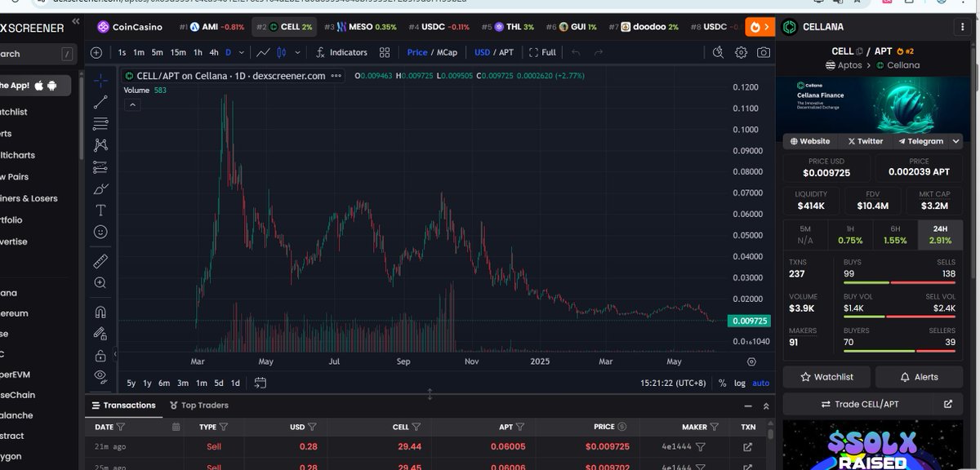Set chart range to 5y
Viewport: 980px width, 470px height.
(x=131, y=383)
